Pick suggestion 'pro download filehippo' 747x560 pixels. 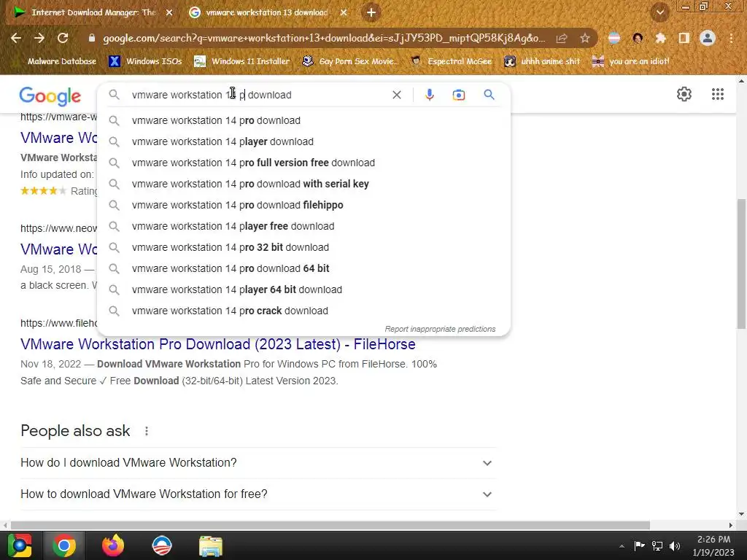pyautogui.click(x=303, y=205)
